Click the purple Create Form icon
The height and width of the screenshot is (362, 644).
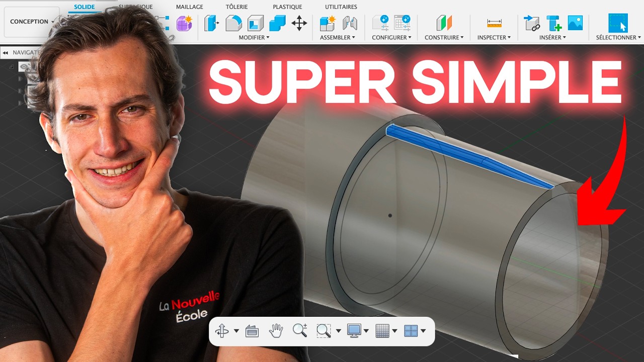(x=184, y=23)
